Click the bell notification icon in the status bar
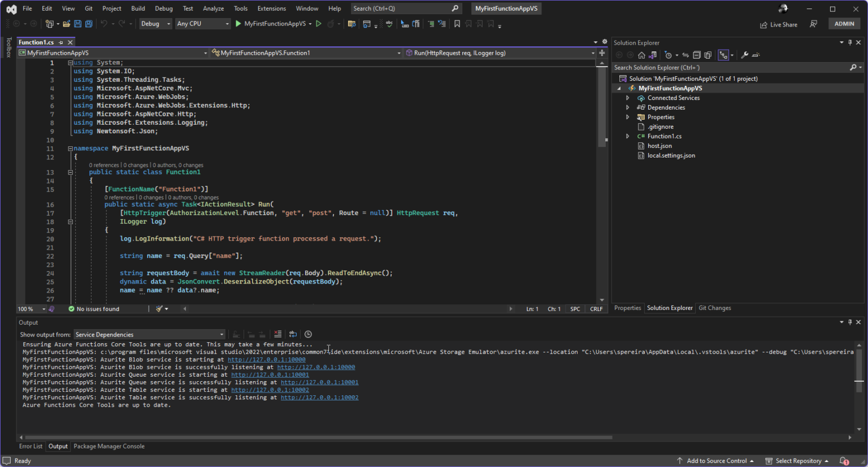This screenshot has height=467, width=868. pos(843,461)
